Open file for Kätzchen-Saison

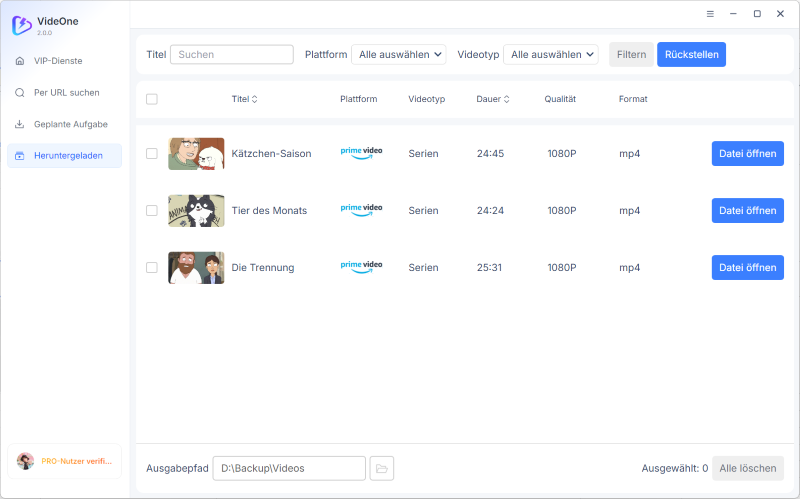tap(747, 154)
